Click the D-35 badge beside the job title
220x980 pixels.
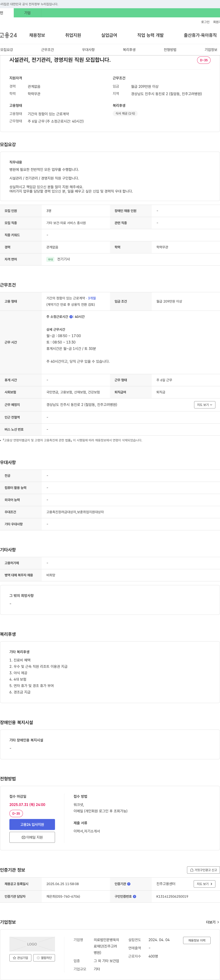coord(203,60)
